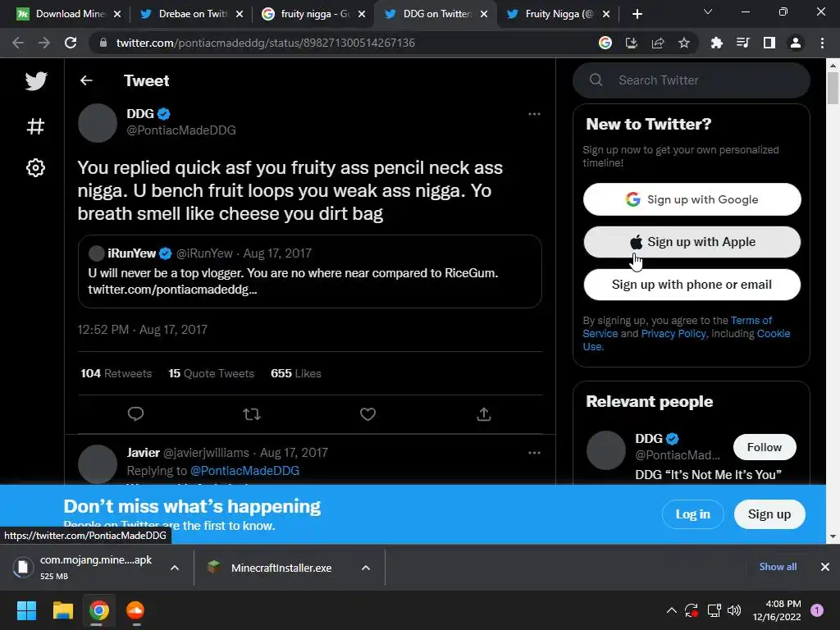This screenshot has height=630, width=840.
Task: Follow DDG in Relevant people
Action: click(764, 447)
